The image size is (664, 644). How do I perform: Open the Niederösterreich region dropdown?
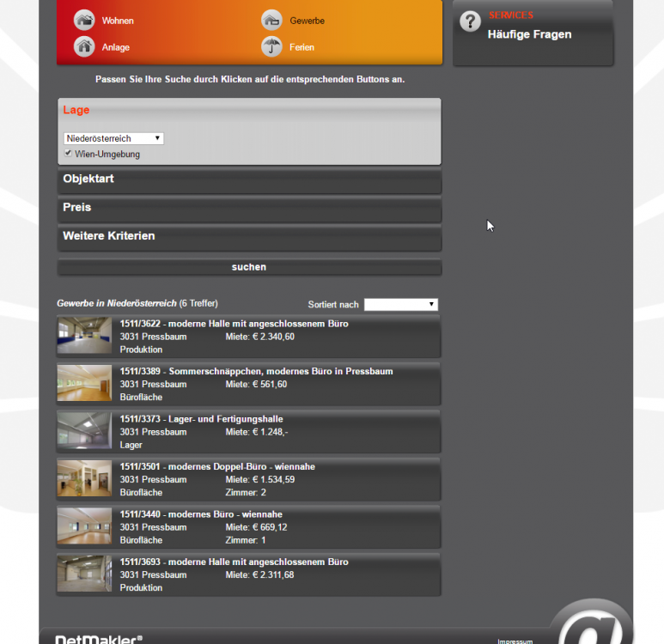113,138
